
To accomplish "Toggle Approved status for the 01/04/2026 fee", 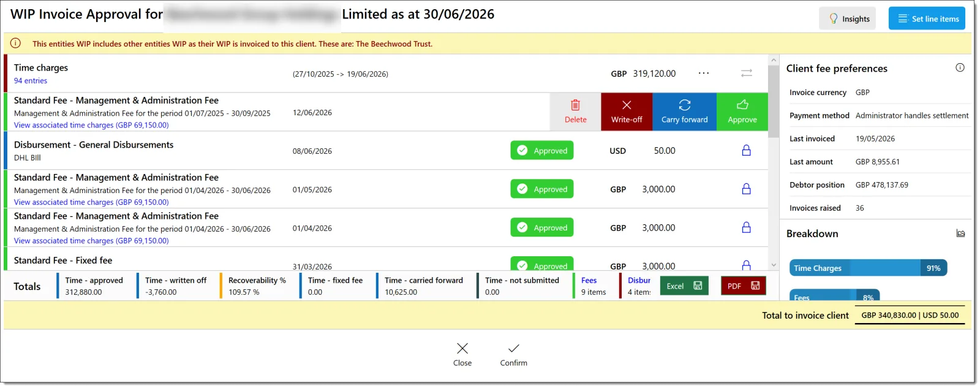I will (542, 228).
